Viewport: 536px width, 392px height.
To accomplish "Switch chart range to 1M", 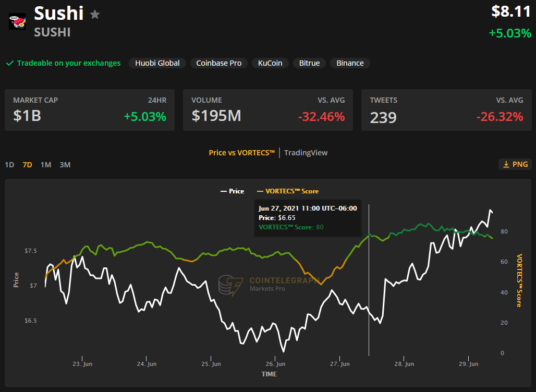I will pos(46,165).
